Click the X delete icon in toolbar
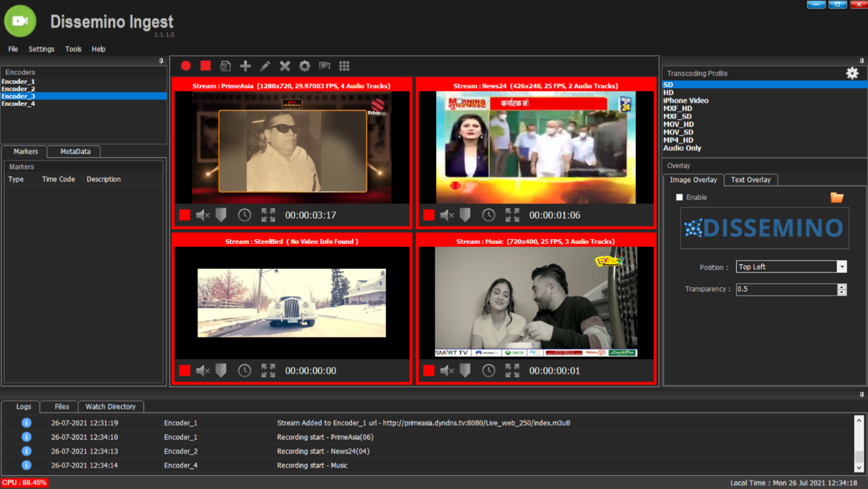The image size is (868, 489). [285, 66]
